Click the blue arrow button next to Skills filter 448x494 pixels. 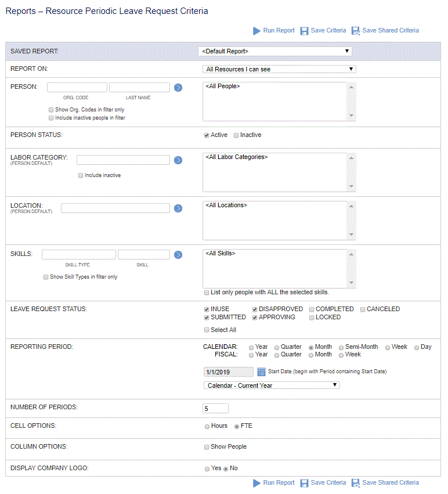pos(178,255)
